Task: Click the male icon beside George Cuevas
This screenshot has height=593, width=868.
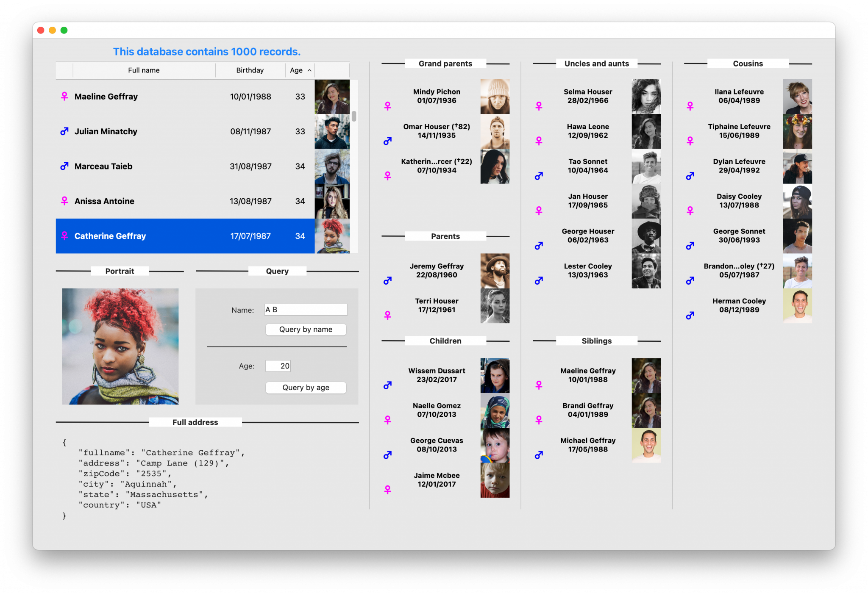Action: pos(387,455)
